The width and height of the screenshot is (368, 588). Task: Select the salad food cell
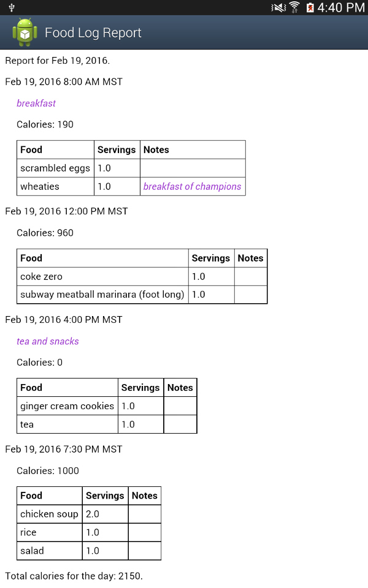point(49,551)
